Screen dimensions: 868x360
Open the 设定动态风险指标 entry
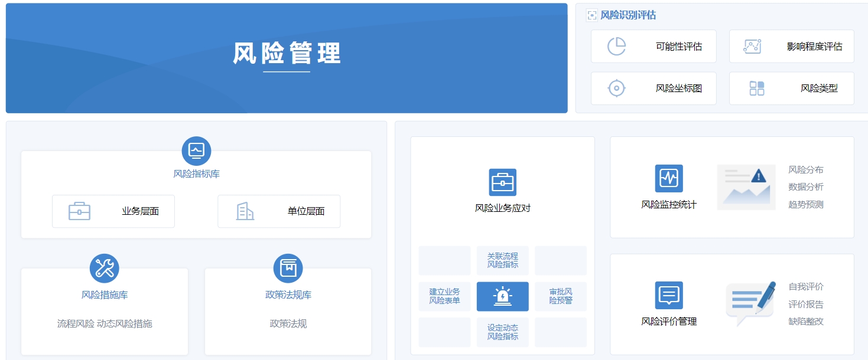click(502, 332)
